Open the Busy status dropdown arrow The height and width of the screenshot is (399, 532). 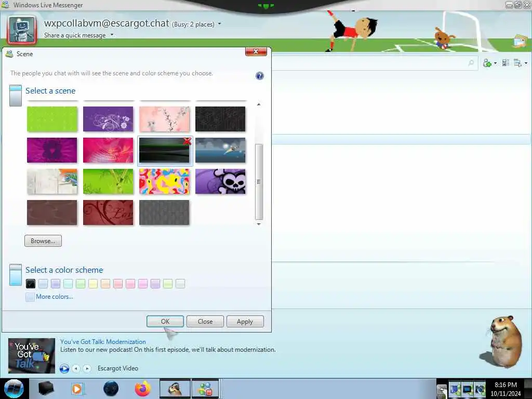(220, 24)
